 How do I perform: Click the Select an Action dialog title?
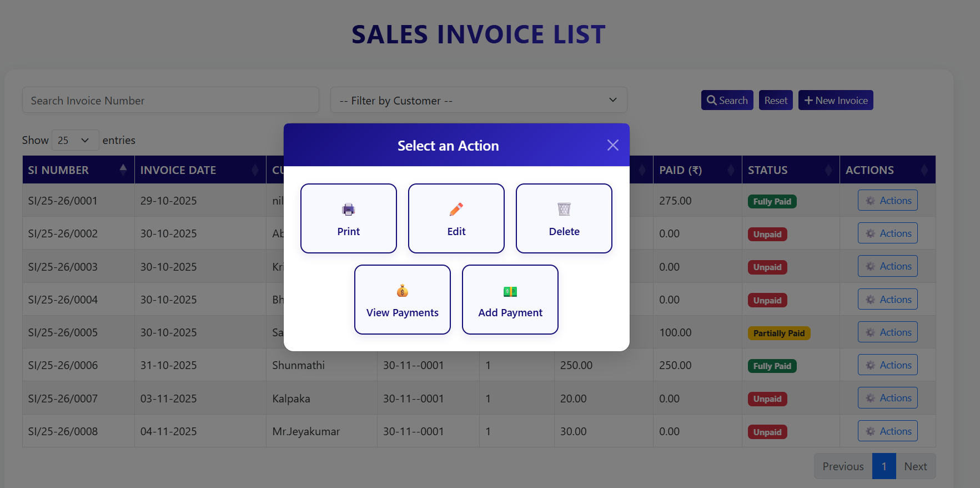[448, 146]
